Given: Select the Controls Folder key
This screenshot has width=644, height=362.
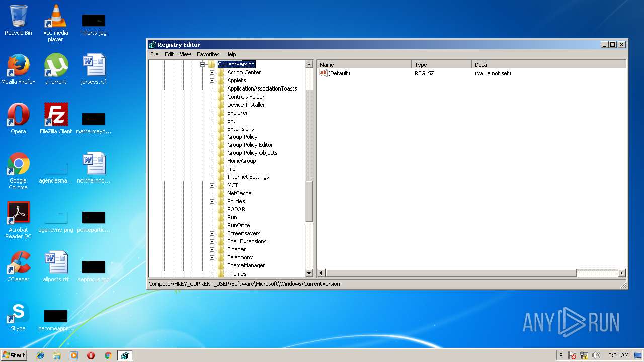Looking at the screenshot, I should (x=246, y=97).
